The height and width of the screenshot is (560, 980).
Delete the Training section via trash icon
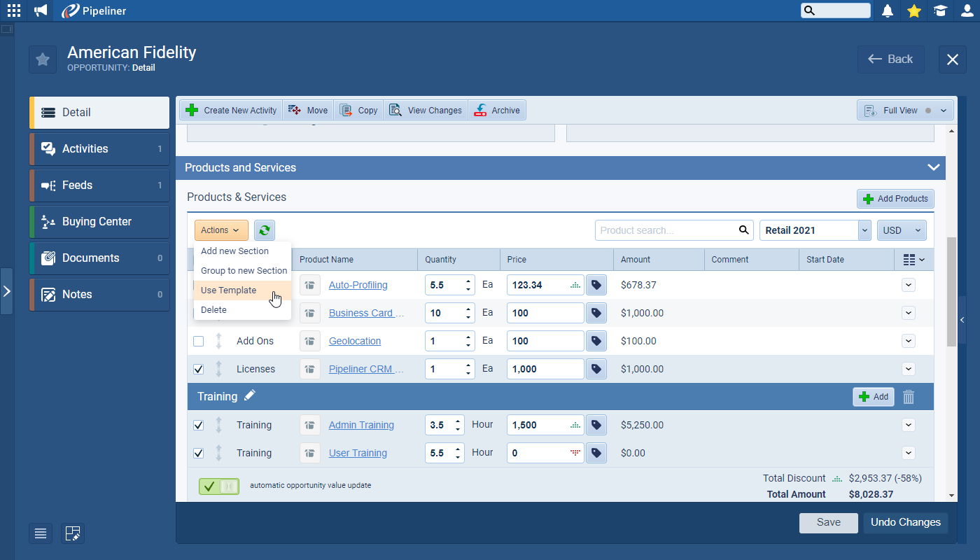[908, 397]
